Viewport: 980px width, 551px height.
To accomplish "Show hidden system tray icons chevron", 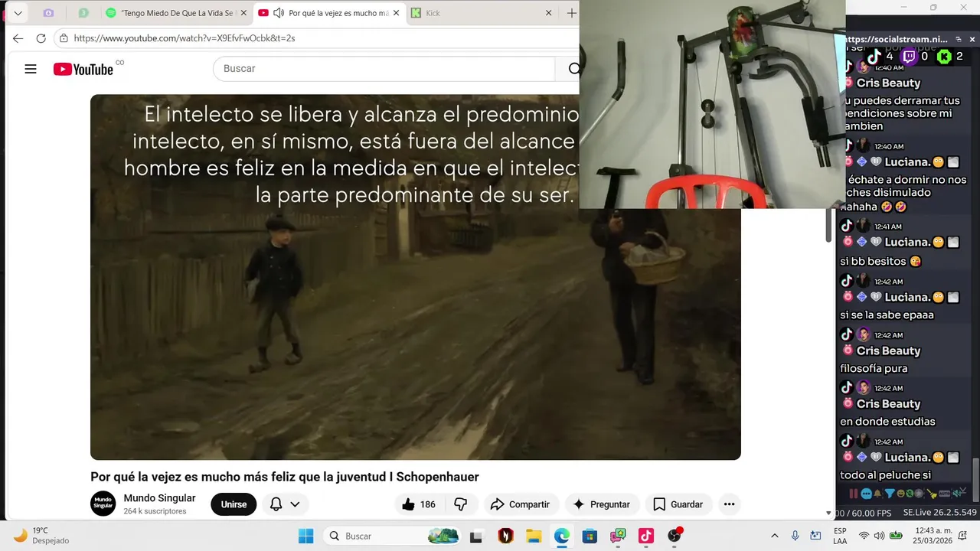I will (x=774, y=536).
